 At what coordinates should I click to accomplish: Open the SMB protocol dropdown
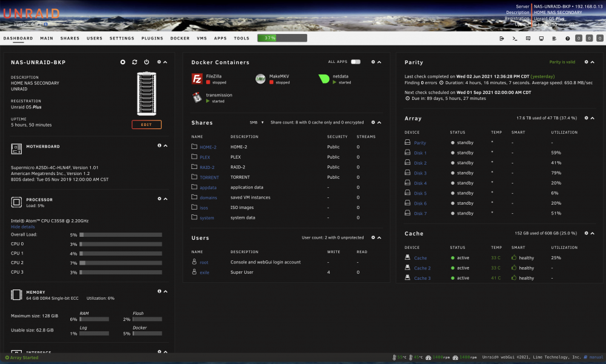point(256,122)
